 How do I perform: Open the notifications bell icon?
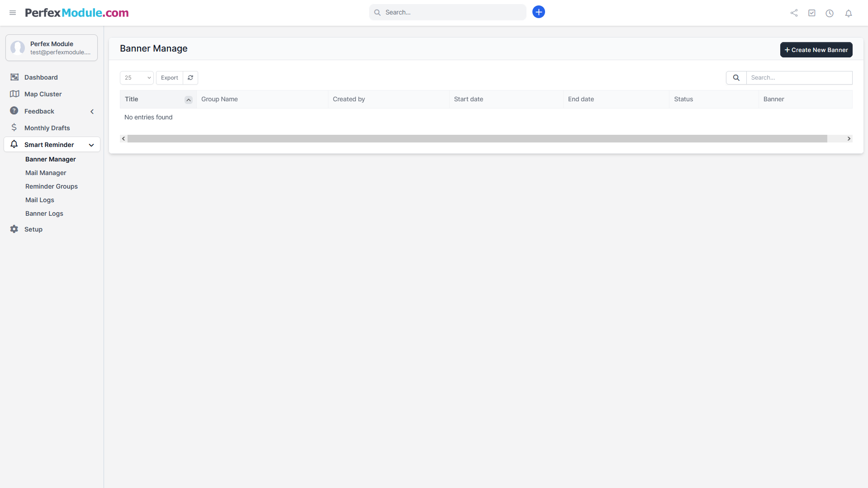pos(848,13)
